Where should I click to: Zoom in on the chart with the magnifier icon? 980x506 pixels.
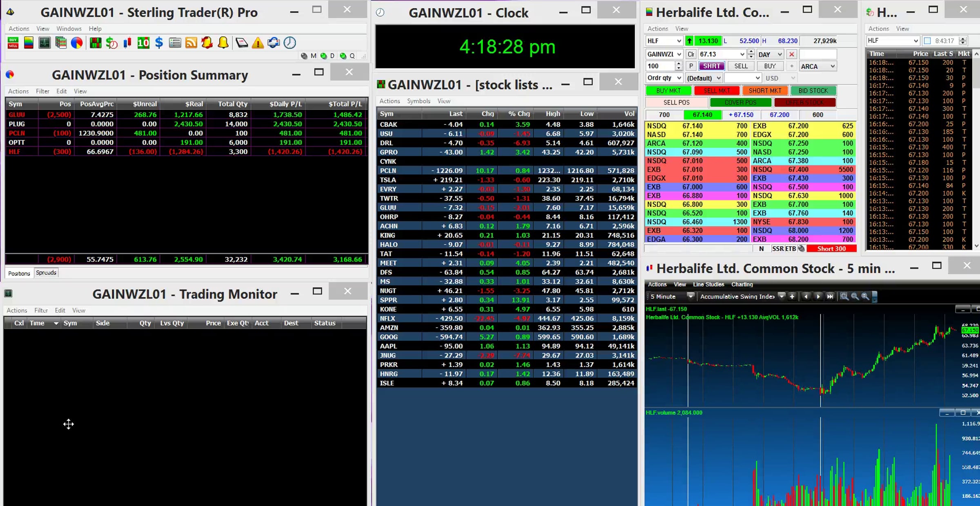(855, 297)
